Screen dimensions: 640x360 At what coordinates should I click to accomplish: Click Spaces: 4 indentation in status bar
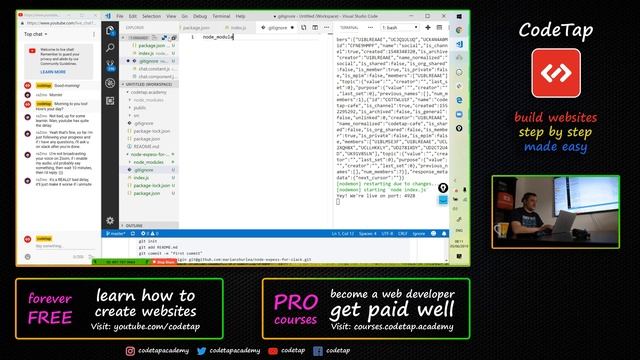[367, 233]
